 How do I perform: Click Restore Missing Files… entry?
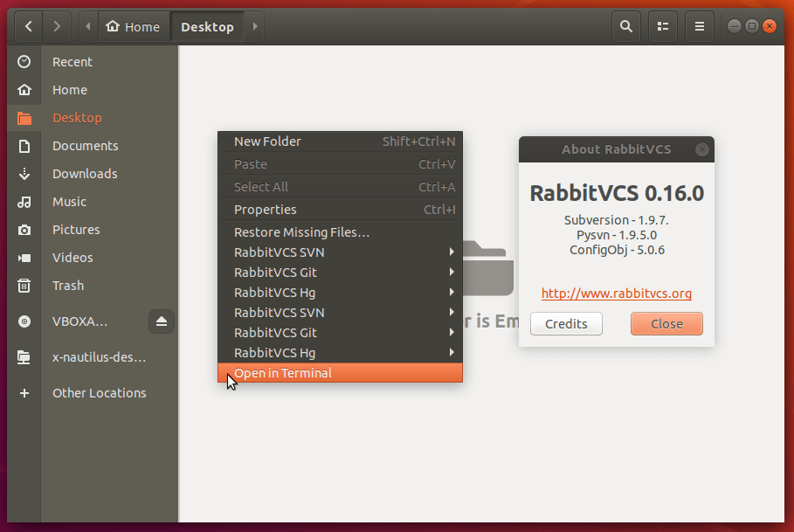coord(340,232)
